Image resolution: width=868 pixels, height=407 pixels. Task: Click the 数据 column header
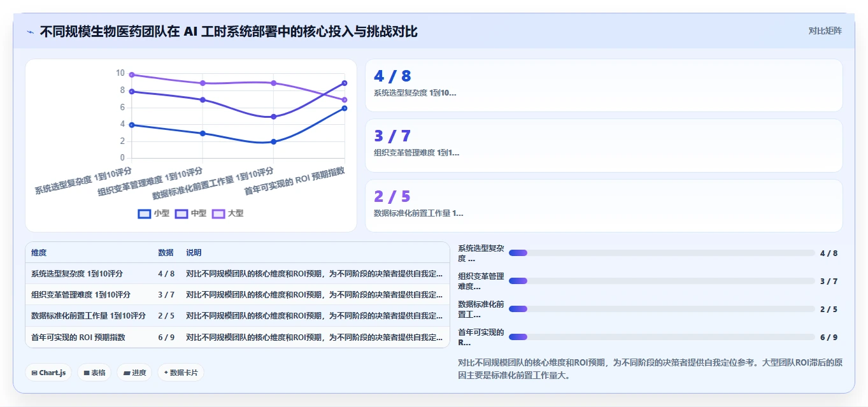pyautogui.click(x=166, y=253)
